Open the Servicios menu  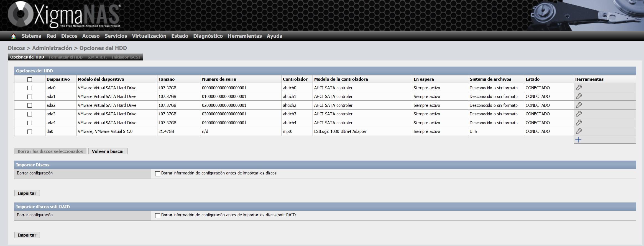[x=116, y=36]
